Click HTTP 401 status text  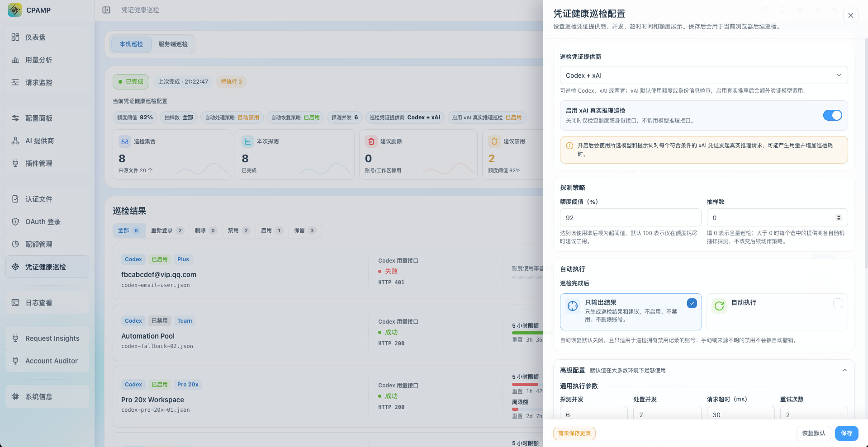[391, 282]
